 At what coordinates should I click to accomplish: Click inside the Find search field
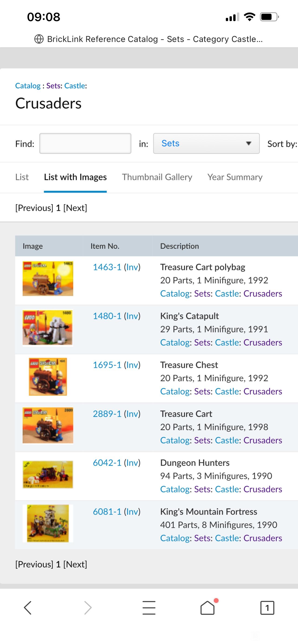point(85,143)
